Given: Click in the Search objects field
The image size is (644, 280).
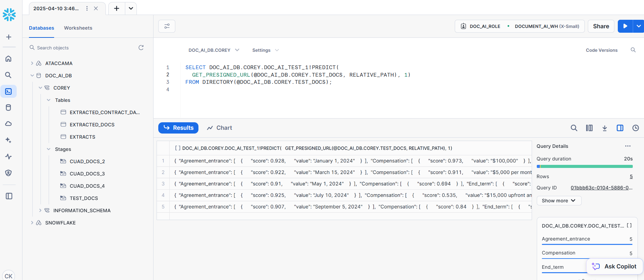Looking at the screenshot, I should 82,48.
